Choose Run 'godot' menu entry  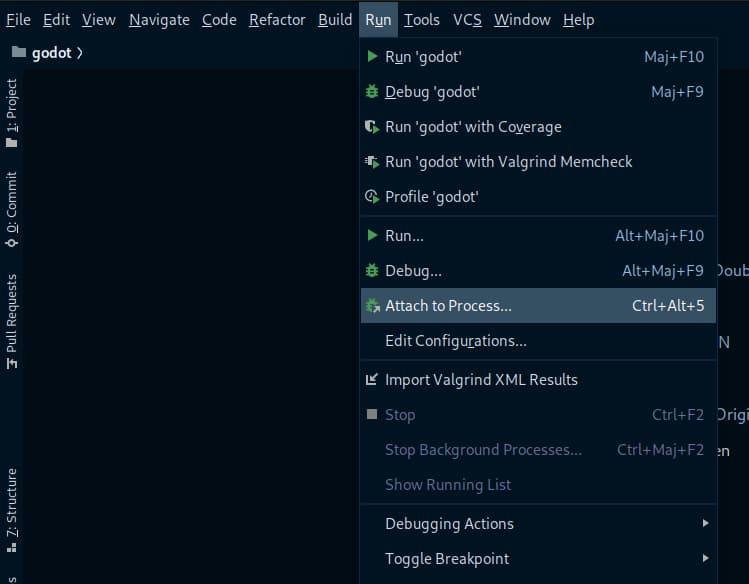coord(538,56)
